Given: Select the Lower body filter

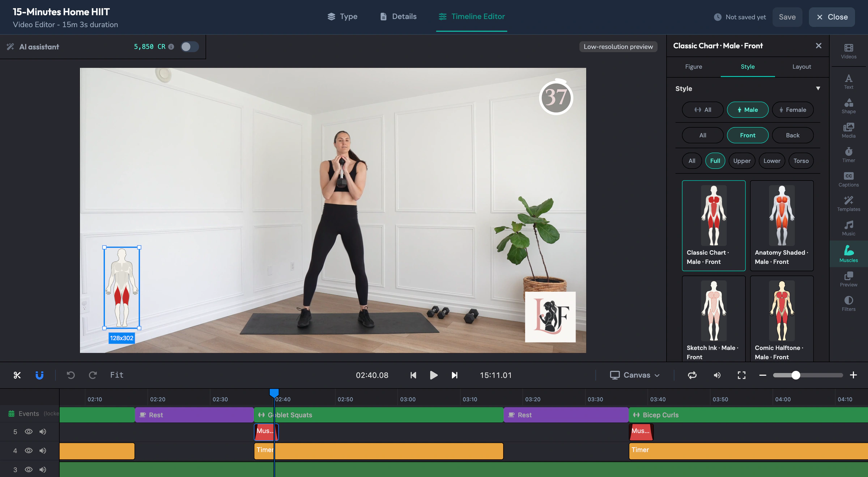Looking at the screenshot, I should click(x=772, y=161).
